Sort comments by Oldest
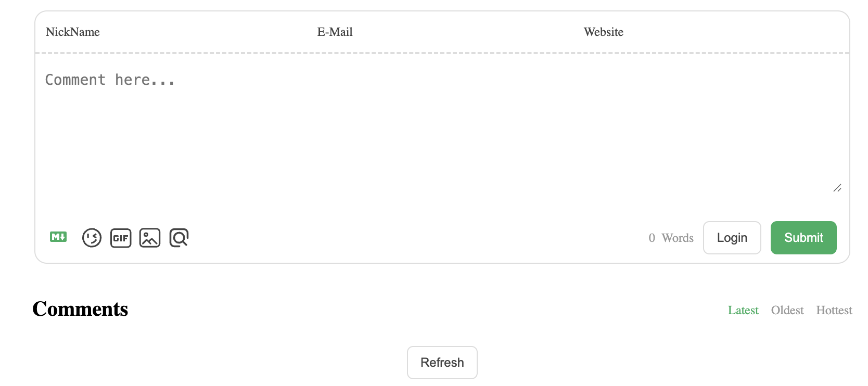 point(787,310)
